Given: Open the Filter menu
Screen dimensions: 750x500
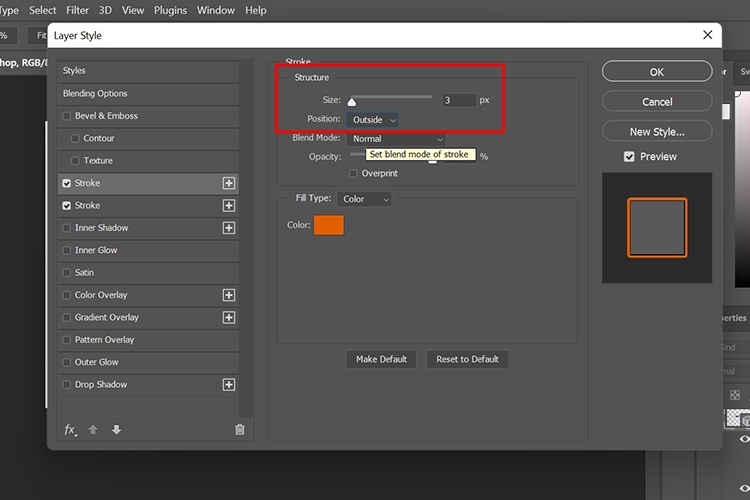Looking at the screenshot, I should pos(77,10).
